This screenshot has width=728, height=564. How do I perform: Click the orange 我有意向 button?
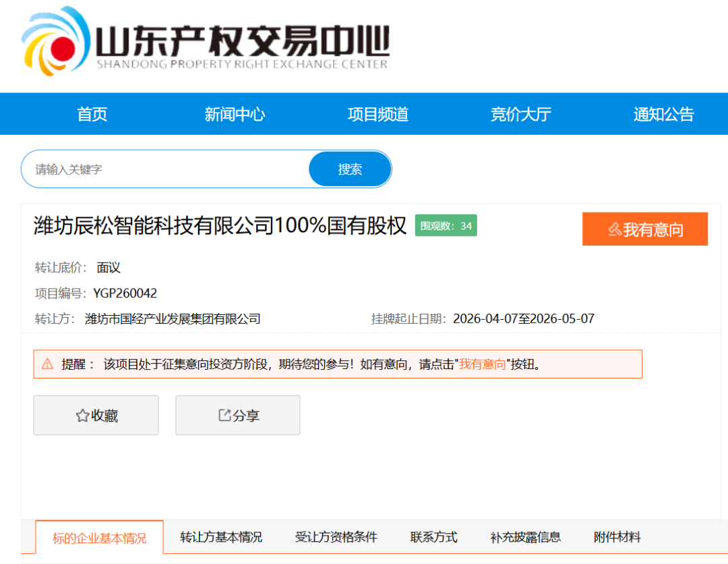[x=644, y=229]
